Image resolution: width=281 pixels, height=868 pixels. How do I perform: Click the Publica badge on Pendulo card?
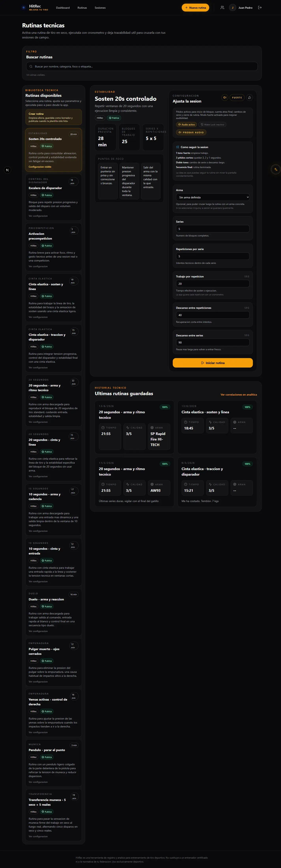point(47,757)
